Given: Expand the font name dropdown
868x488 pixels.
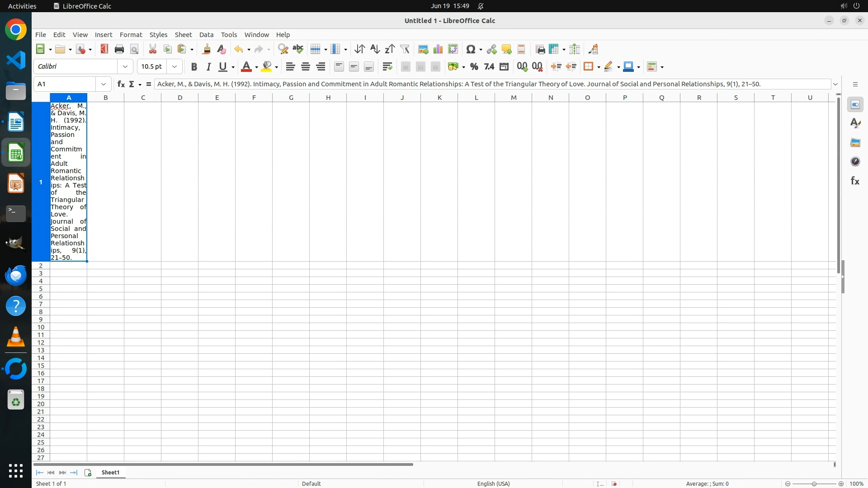Looking at the screenshot, I should click(125, 66).
